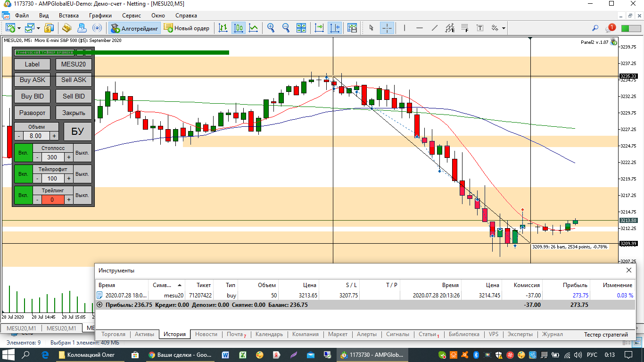Select the crosshair tool

[387, 28]
